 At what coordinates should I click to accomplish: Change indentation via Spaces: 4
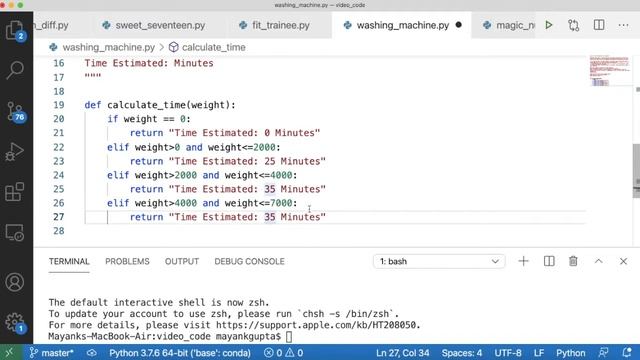pyautogui.click(x=462, y=353)
